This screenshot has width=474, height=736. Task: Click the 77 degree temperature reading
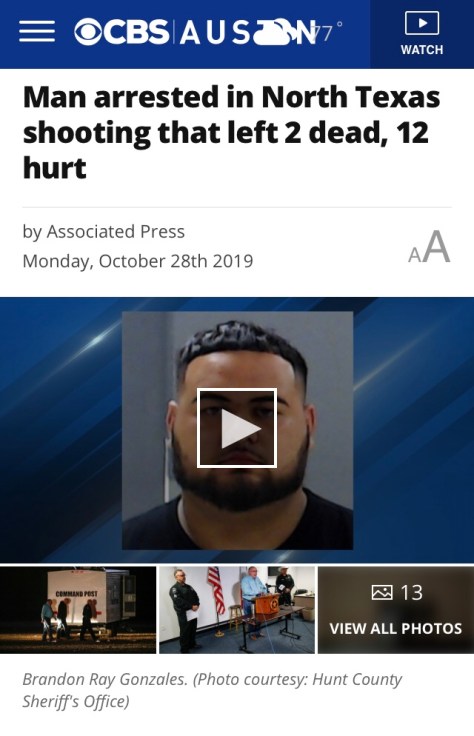327,32
